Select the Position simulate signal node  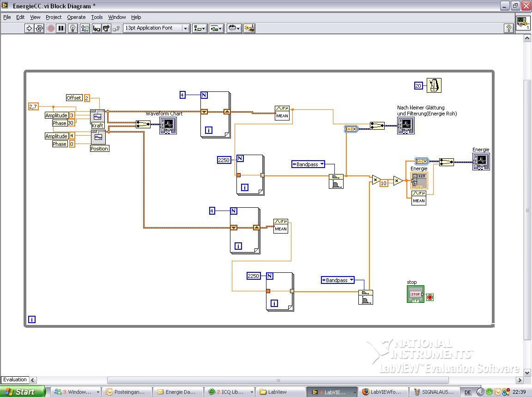click(x=98, y=137)
